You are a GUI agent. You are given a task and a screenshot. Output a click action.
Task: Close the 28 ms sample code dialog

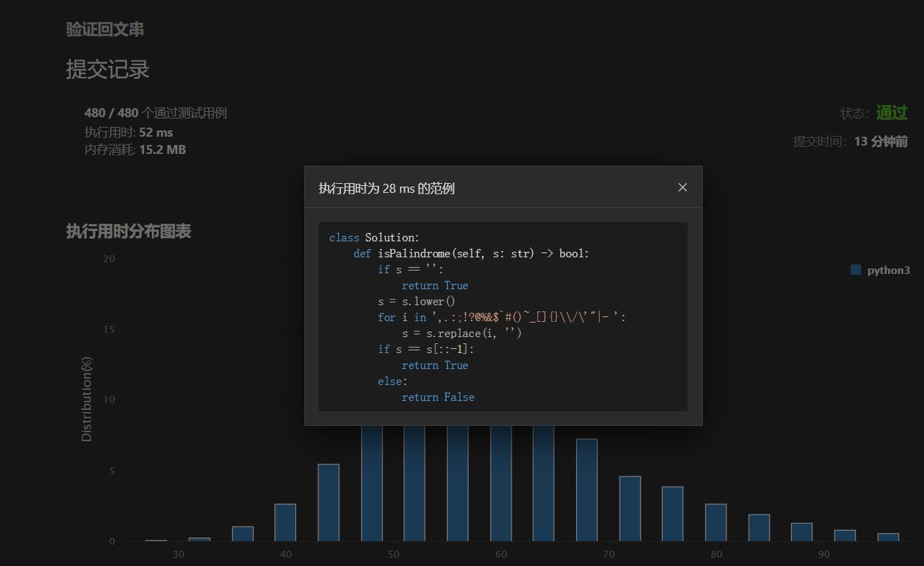click(x=683, y=187)
